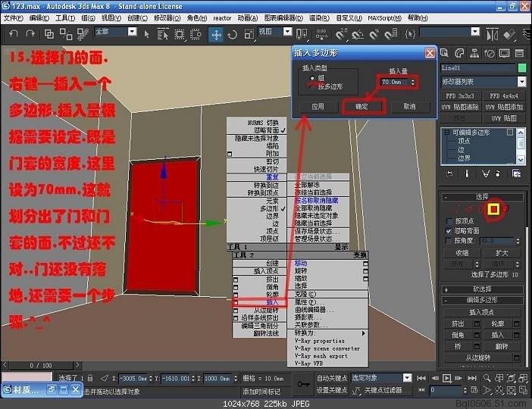Image resolution: width=532 pixels, height=409 pixels.
Task: Click the 插入量 70.0mm value field
Action: coord(394,82)
